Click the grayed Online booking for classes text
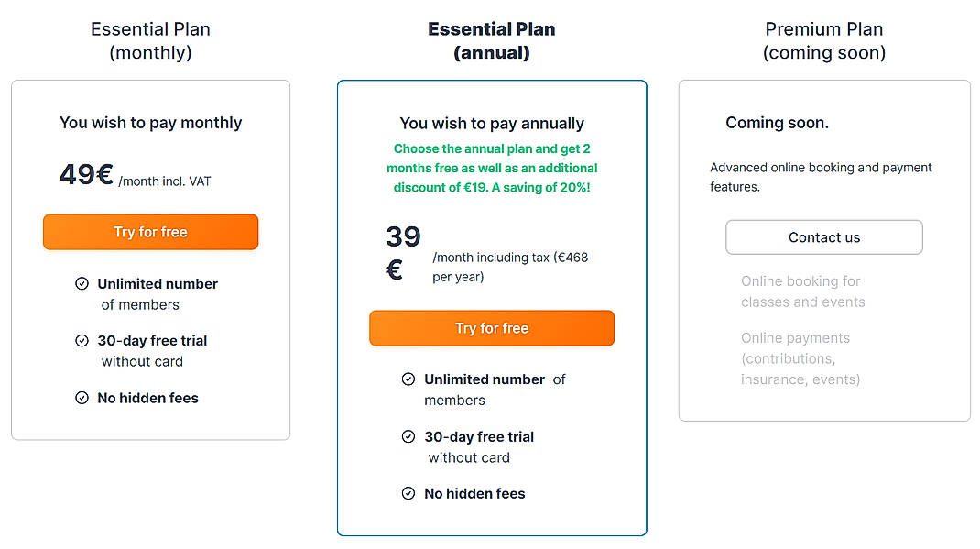980x549 pixels. coord(803,291)
